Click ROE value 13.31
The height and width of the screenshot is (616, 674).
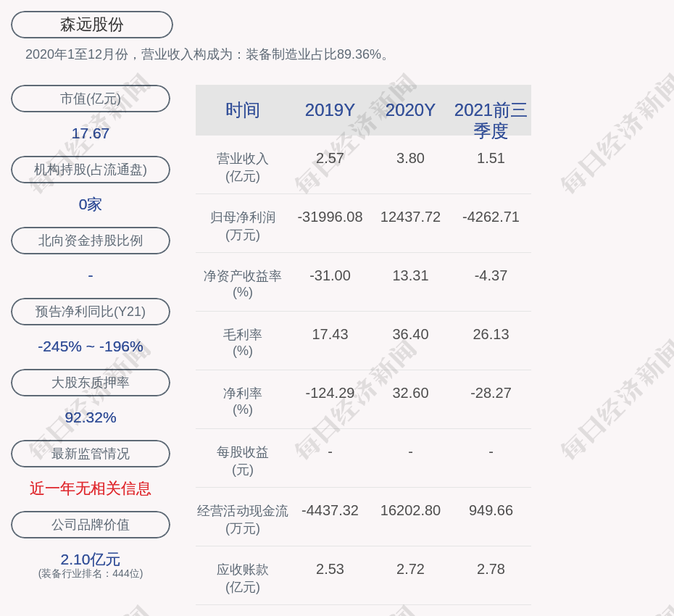[410, 275]
